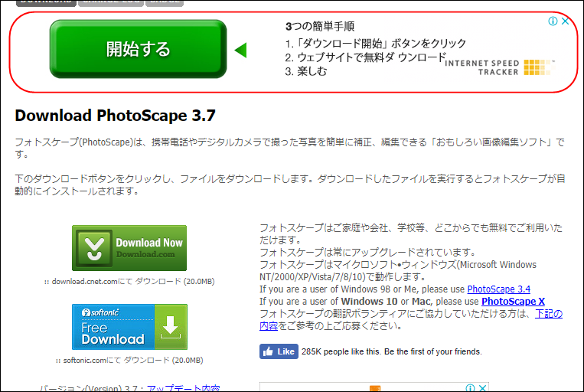Image resolution: width=584 pixels, height=392 pixels.
Task: Close the lower advertisement
Action: point(482,388)
